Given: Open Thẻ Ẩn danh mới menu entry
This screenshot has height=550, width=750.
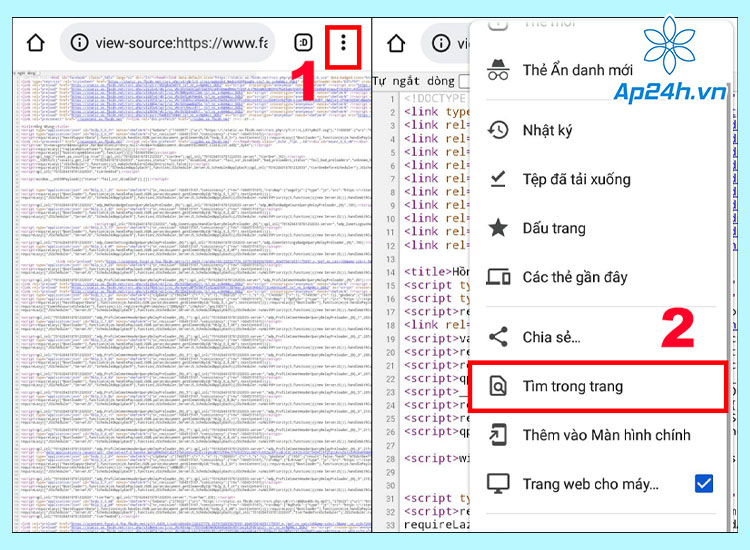Looking at the screenshot, I should 578,70.
